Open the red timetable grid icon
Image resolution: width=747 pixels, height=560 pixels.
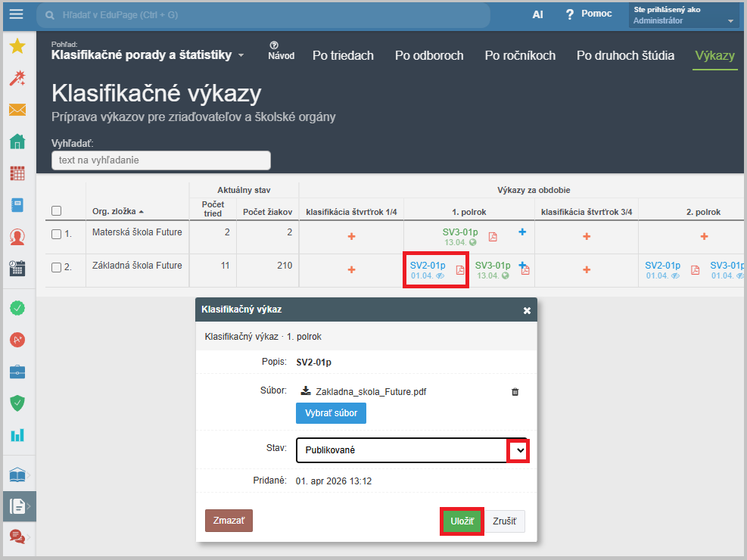coord(17,173)
